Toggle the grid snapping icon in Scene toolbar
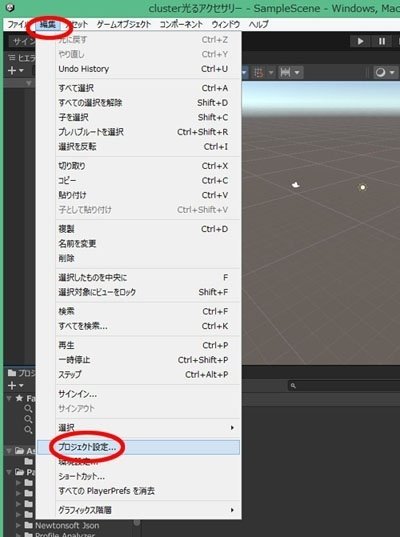Screen dimensions: 400x537 pyautogui.click(x=259, y=72)
